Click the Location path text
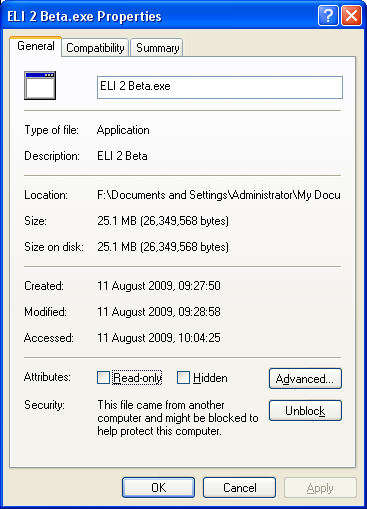367x509 pixels. (219, 195)
